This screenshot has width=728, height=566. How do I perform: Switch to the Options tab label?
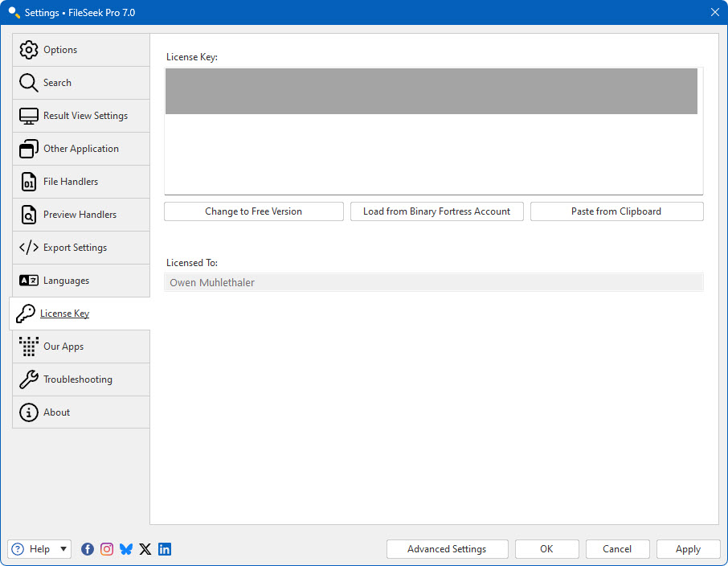pyautogui.click(x=60, y=50)
